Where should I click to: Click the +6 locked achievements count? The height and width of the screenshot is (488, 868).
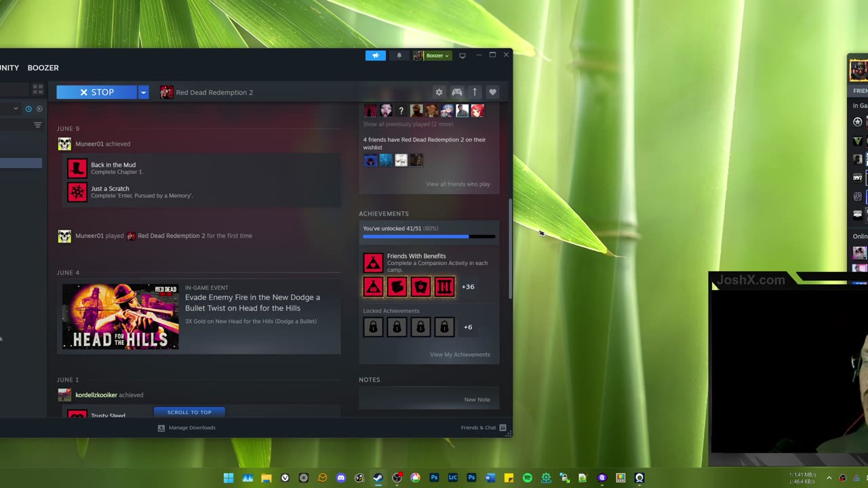pyautogui.click(x=468, y=327)
